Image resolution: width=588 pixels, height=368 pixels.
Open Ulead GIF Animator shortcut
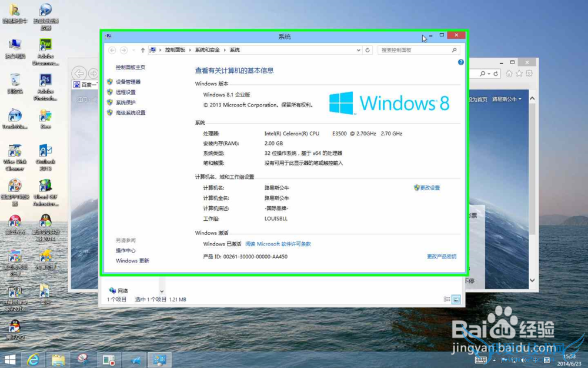(45, 193)
